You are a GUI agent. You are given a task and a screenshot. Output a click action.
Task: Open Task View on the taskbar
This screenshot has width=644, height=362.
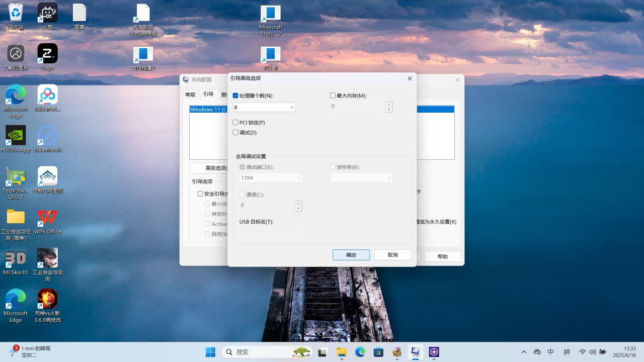[x=323, y=352]
